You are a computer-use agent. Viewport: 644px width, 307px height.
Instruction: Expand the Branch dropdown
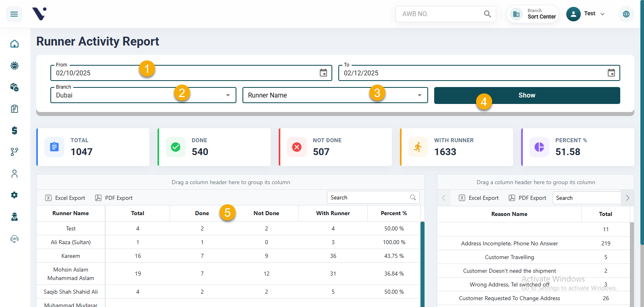[228, 95]
